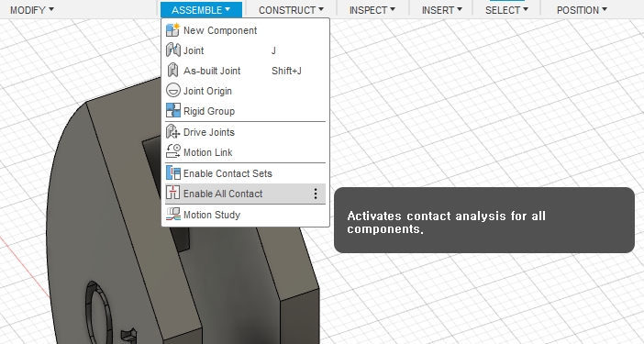Image resolution: width=644 pixels, height=344 pixels.
Task: Click the Enable All Contact icon
Action: point(172,193)
